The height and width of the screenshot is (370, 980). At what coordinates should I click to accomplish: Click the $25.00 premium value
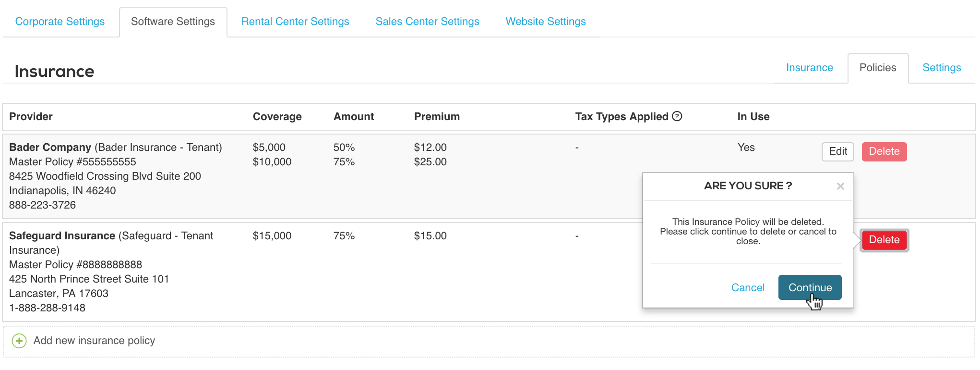pyautogui.click(x=430, y=161)
